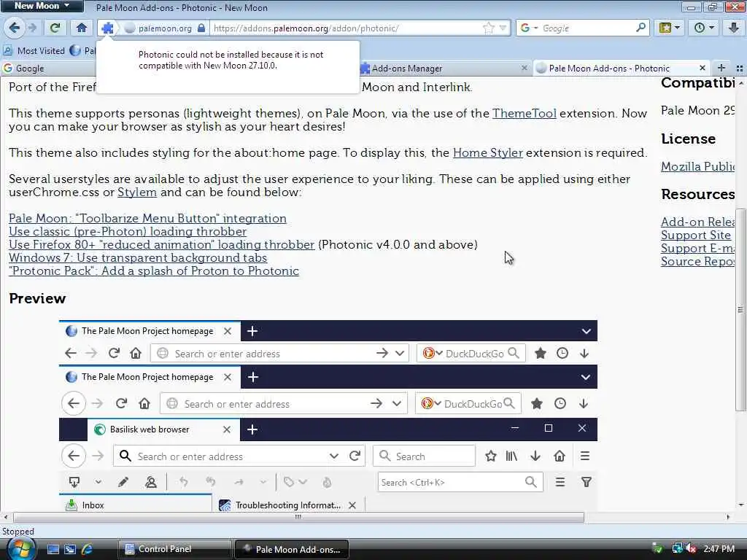
Task: Select Pale Moon Add-ons taskbar button
Action: (292, 549)
